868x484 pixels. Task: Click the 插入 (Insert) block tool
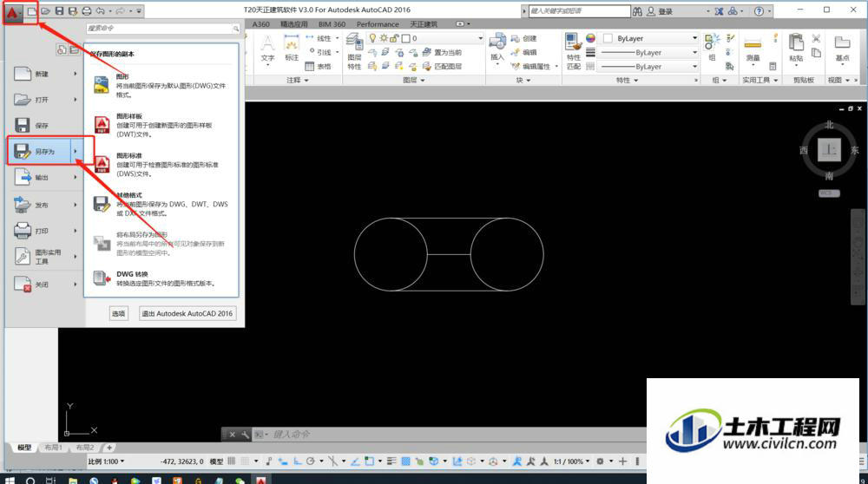coord(497,49)
